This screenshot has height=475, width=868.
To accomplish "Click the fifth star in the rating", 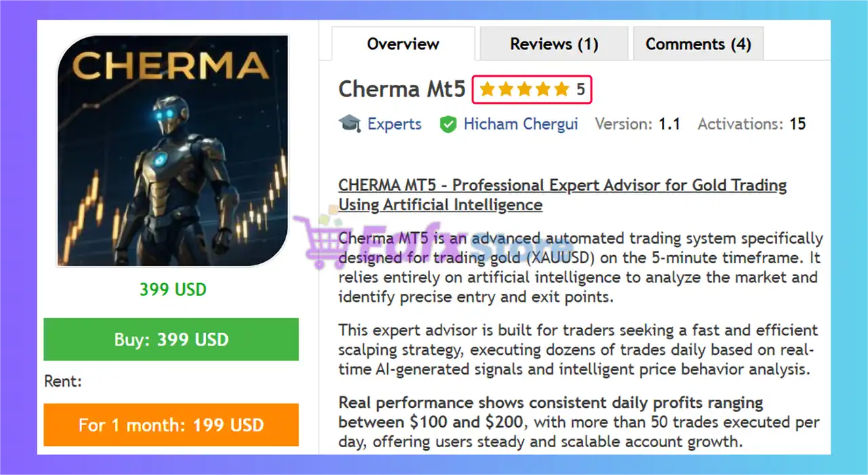I will [561, 89].
